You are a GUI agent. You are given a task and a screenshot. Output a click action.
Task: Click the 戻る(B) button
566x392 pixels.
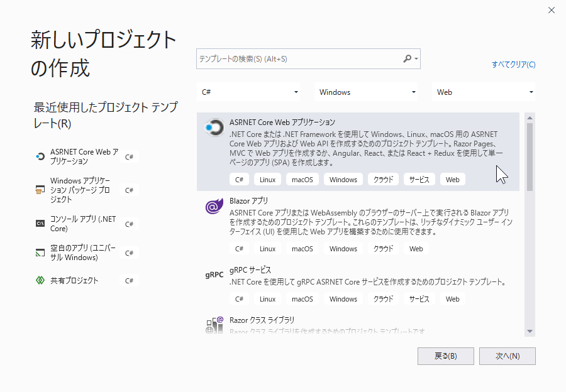[x=446, y=356]
